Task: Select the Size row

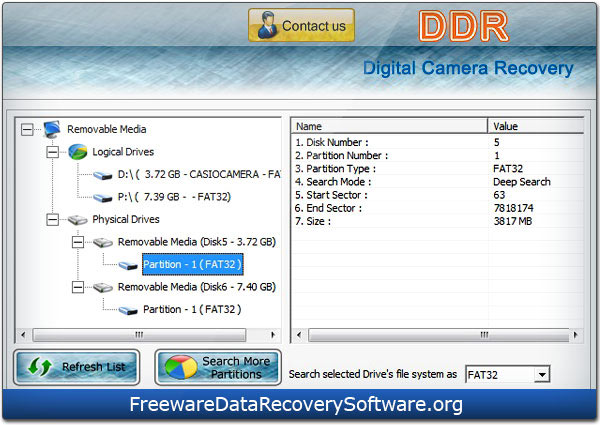Action: point(438,221)
